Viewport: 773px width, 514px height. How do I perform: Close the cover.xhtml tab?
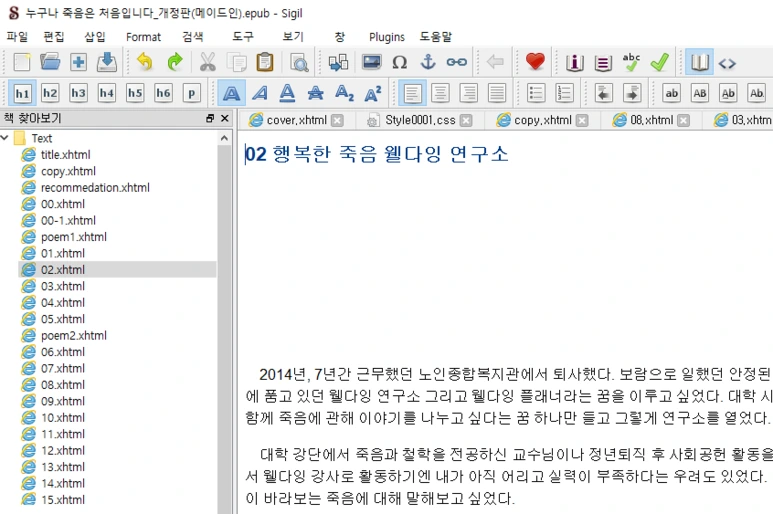[337, 121]
